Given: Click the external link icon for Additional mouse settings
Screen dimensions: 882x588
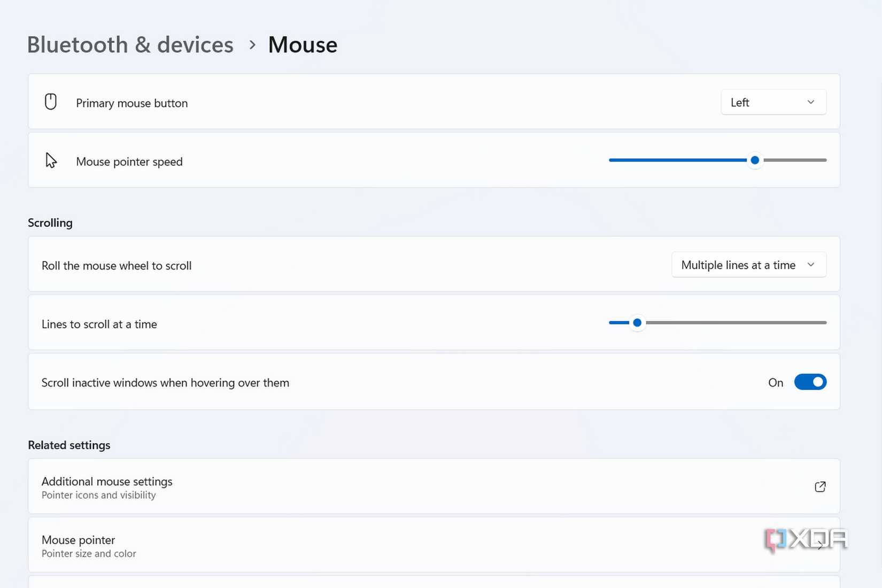Looking at the screenshot, I should pyautogui.click(x=820, y=486).
